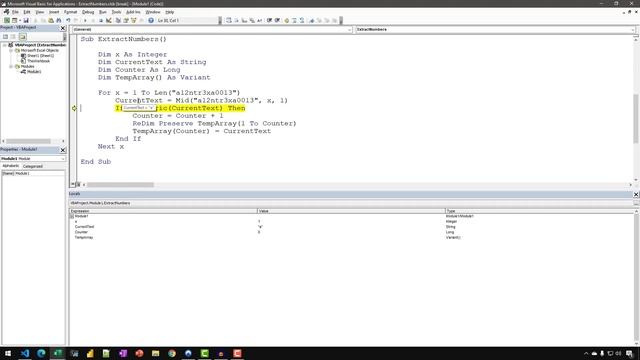Viewport: 640px width, 360px height.
Task: Open the Window menu
Action: tap(153, 12)
